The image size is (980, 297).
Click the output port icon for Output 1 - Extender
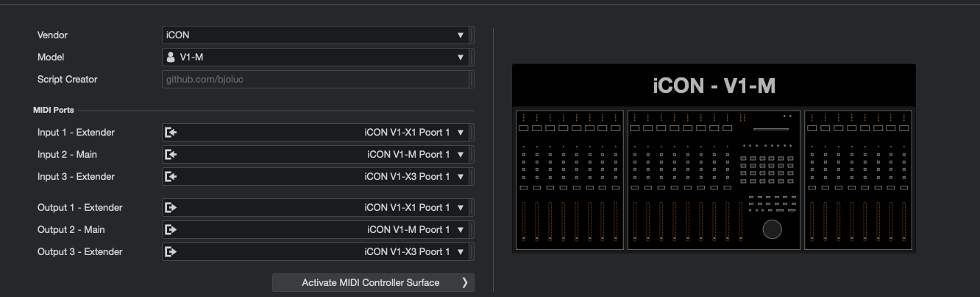(x=171, y=208)
